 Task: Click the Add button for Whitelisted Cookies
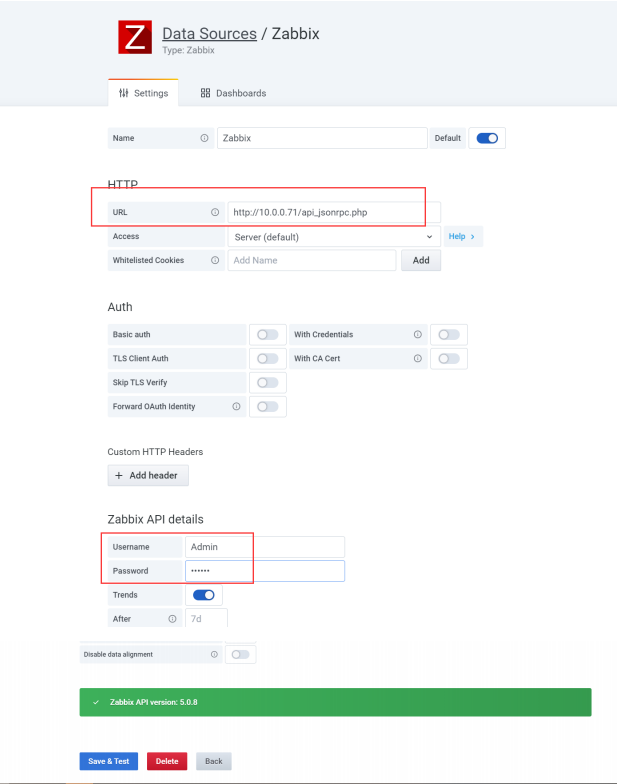[x=421, y=260]
